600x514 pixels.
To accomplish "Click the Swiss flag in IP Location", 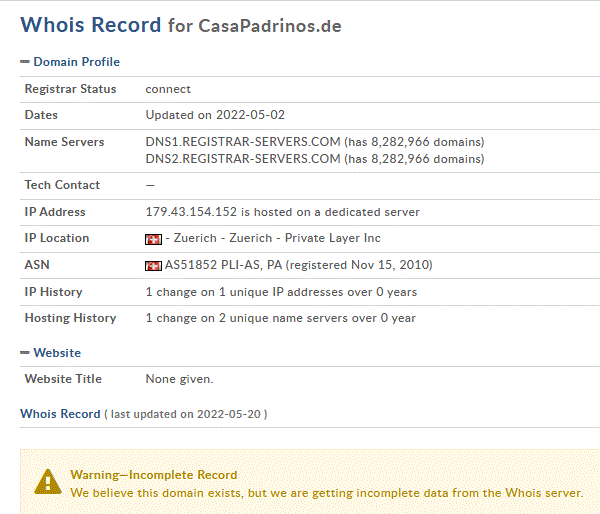I will 153,239.
